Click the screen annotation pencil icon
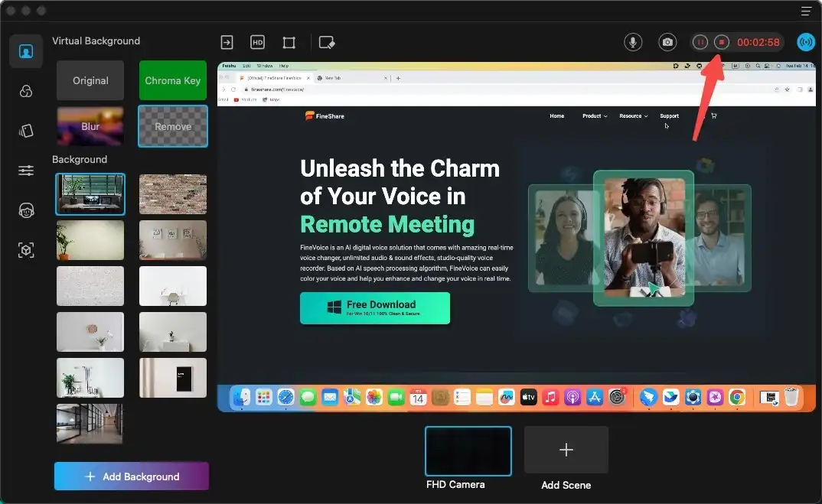 [x=327, y=42]
